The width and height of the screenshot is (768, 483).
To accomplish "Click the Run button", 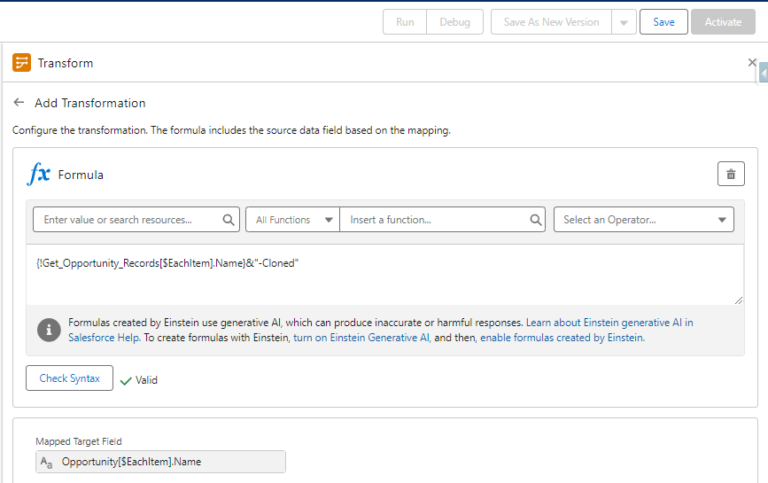I will [405, 22].
